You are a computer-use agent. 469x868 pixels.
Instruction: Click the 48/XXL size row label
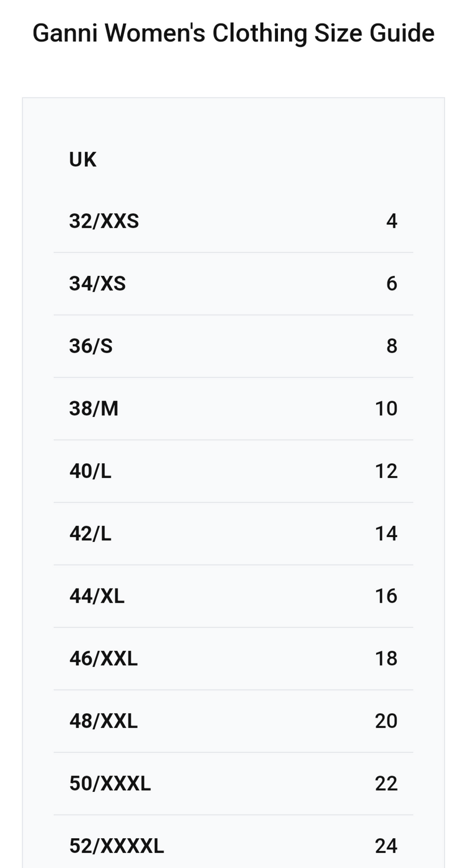(x=103, y=721)
